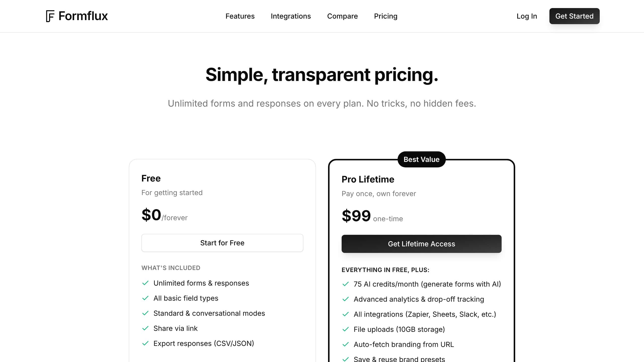This screenshot has width=644, height=362.
Task: Click the checkmark beside All basic field types
Action: tap(145, 298)
